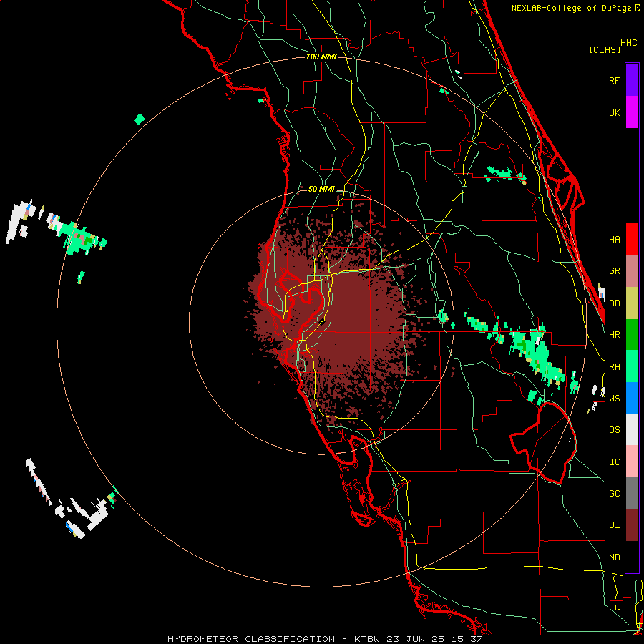Click the '50 NMI' range ring label
This screenshot has width=644, height=644.
321,189
